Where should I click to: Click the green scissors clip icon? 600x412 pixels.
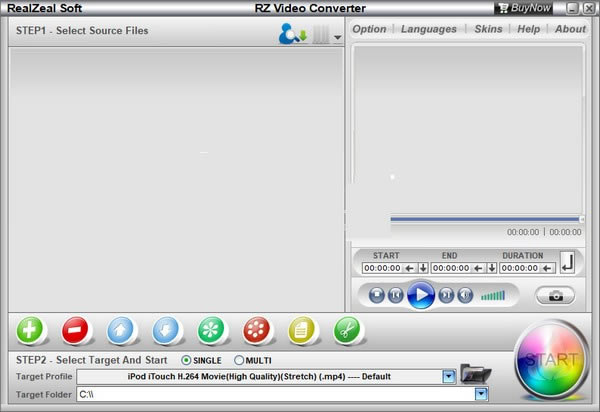[x=347, y=329]
